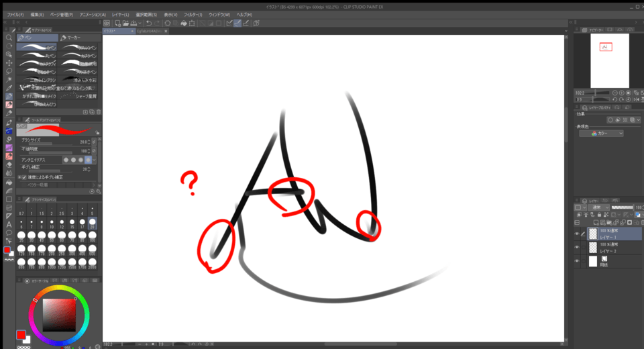Click the New document icon
The height and width of the screenshot is (349, 644).
pyautogui.click(x=118, y=23)
